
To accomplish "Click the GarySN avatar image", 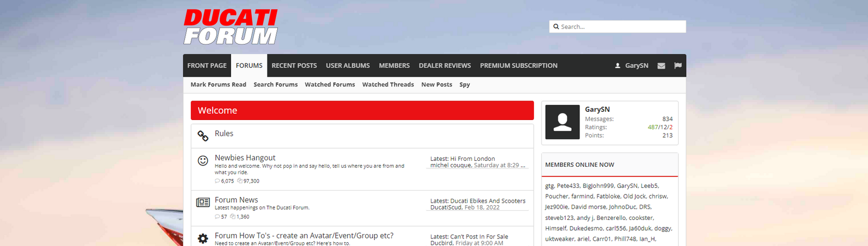I will [562, 122].
